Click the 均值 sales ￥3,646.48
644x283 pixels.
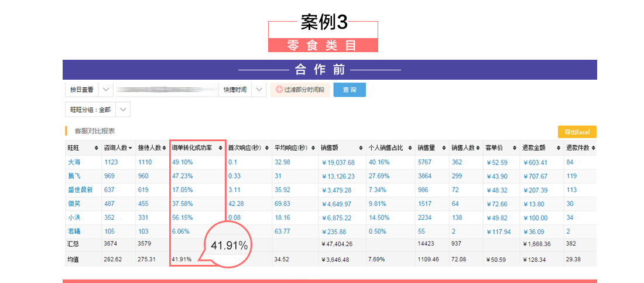[336, 260]
